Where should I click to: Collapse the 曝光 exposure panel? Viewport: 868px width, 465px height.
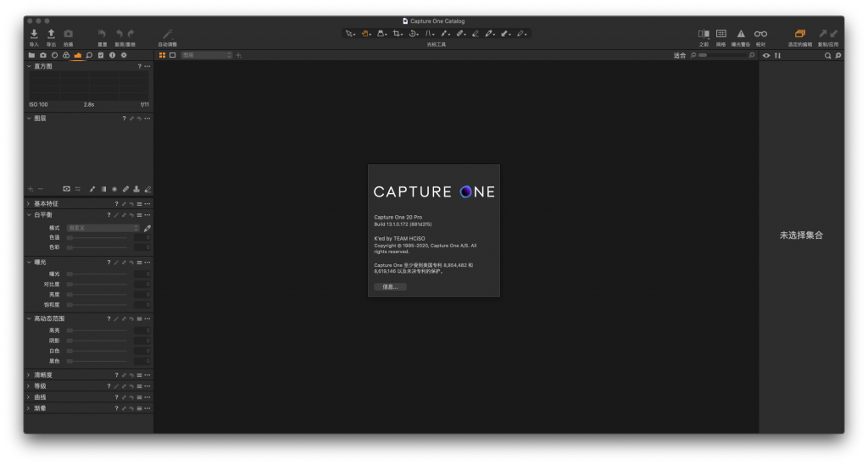(x=29, y=262)
